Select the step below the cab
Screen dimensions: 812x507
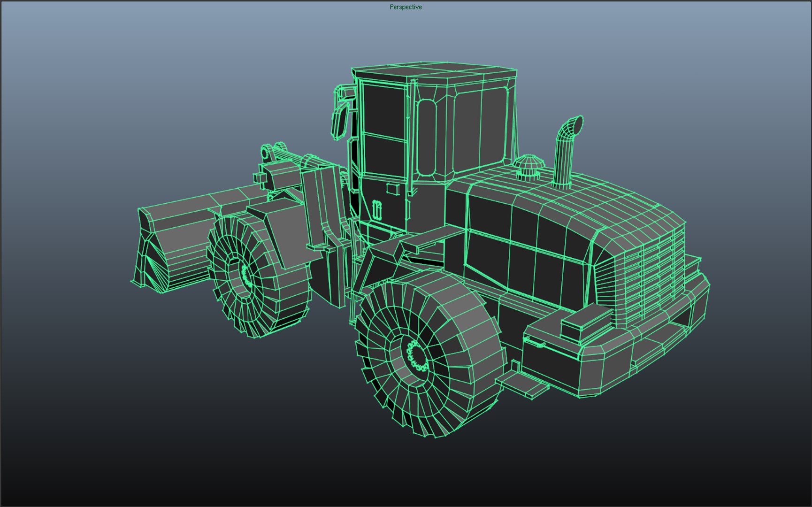coord(522,384)
